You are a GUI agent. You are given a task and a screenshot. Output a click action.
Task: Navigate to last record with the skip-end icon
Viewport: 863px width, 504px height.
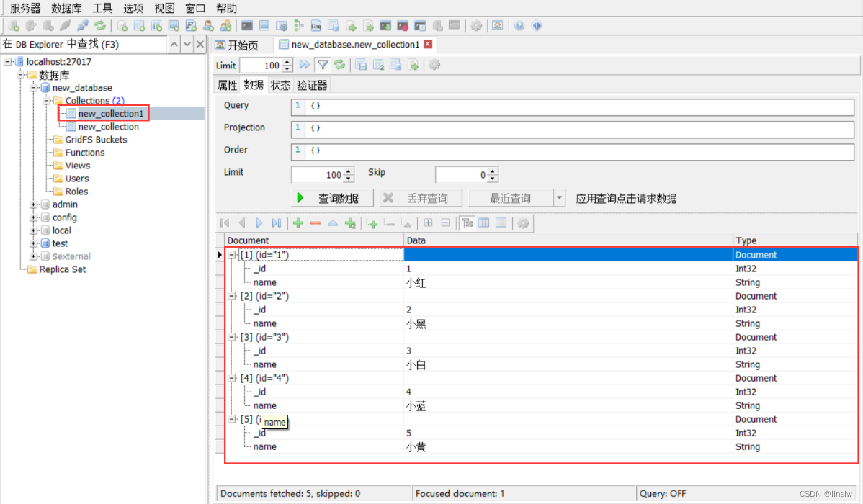(276, 223)
